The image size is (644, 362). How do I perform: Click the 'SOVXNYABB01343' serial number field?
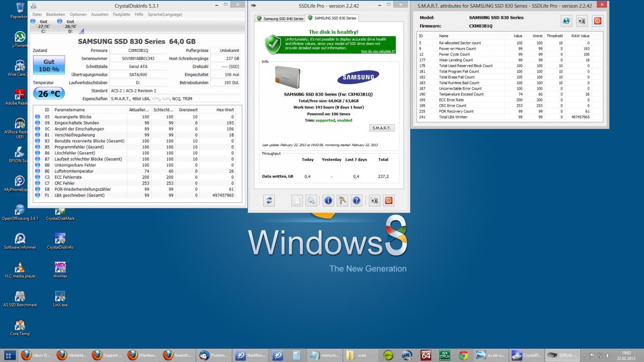tap(138, 58)
